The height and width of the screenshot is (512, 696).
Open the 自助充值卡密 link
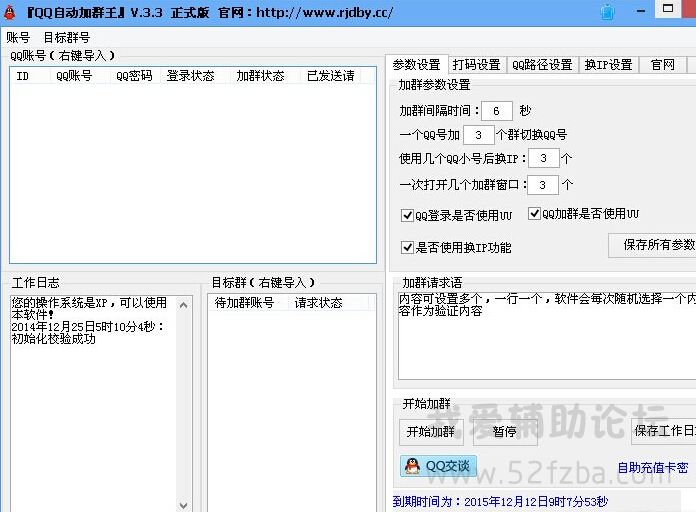652,468
